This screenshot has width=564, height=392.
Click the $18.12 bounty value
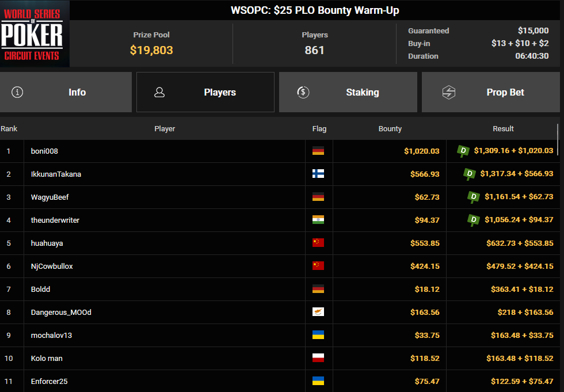coord(427,289)
